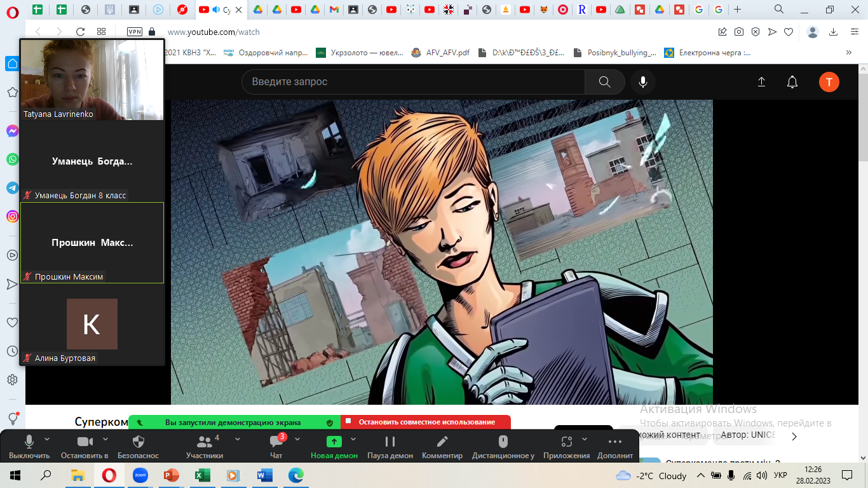Select the Прошкин Максим participant tile
The image size is (868, 488).
point(92,243)
